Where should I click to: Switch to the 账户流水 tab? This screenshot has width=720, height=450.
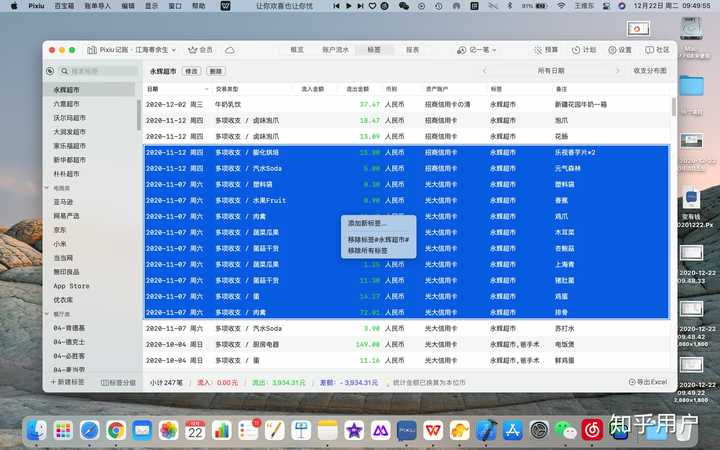336,50
